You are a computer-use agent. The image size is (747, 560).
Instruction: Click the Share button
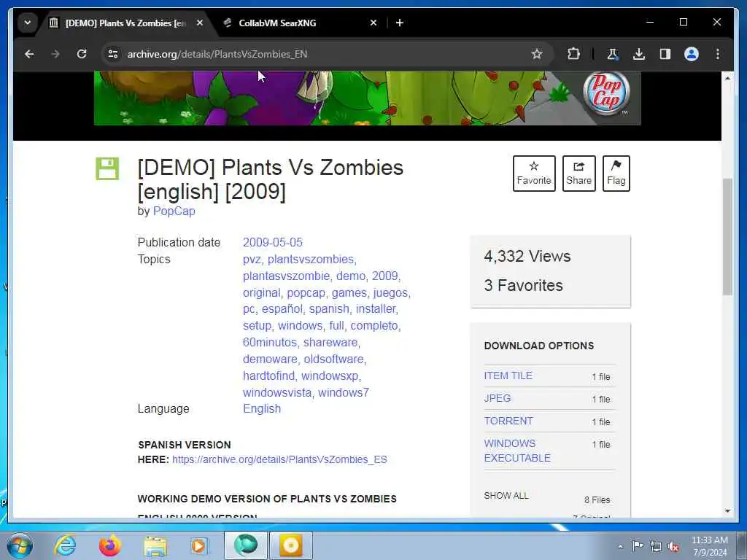[x=578, y=174]
